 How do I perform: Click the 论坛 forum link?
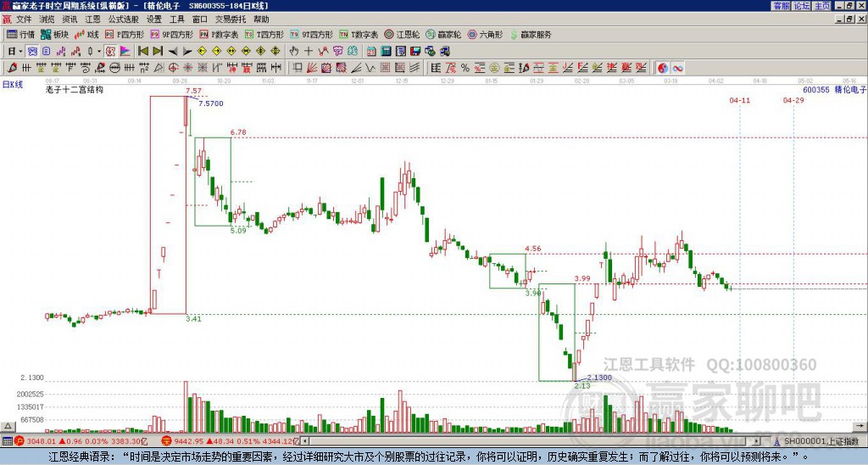click(802, 6)
